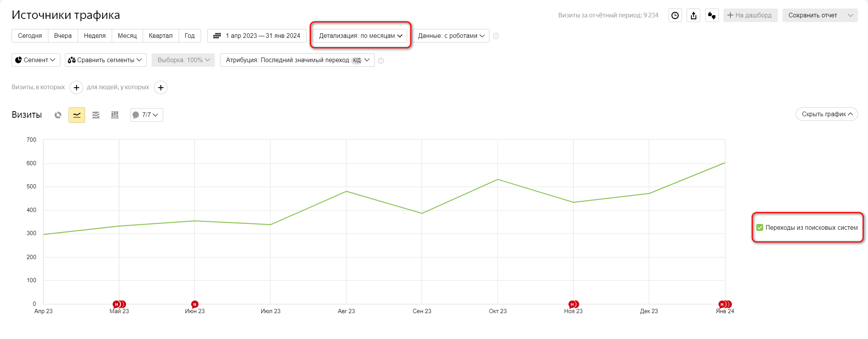Switch to the column chart view
868x339 pixels.
[115, 115]
